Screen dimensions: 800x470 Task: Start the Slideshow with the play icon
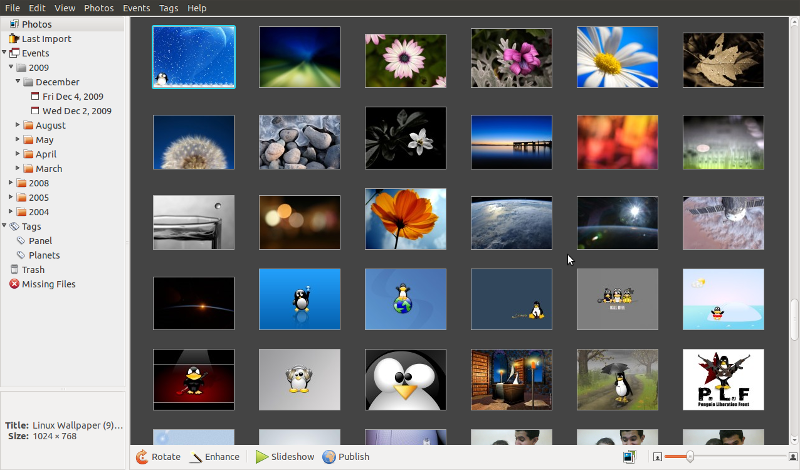[x=261, y=457]
